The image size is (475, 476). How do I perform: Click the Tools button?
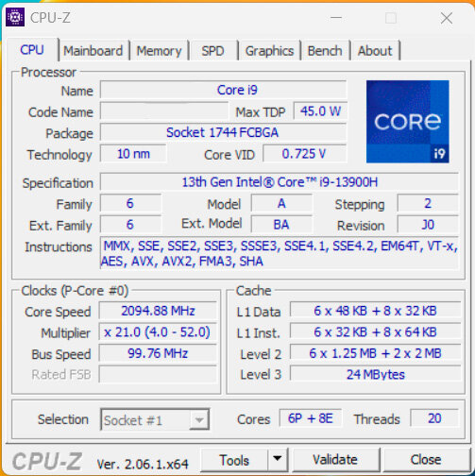234,460
